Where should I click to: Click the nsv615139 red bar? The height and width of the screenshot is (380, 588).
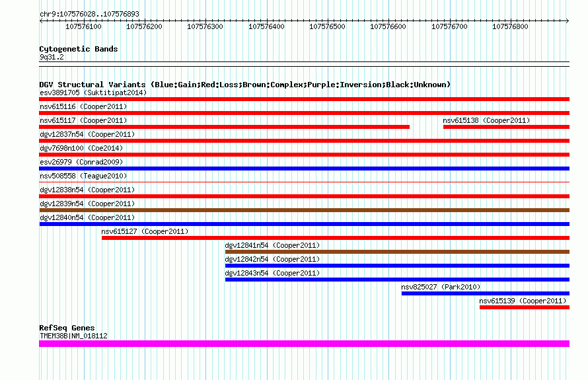[525, 307]
